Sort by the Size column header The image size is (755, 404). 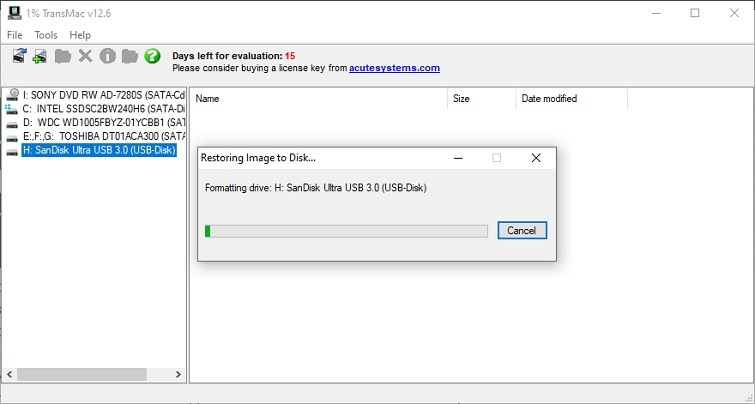(482, 99)
